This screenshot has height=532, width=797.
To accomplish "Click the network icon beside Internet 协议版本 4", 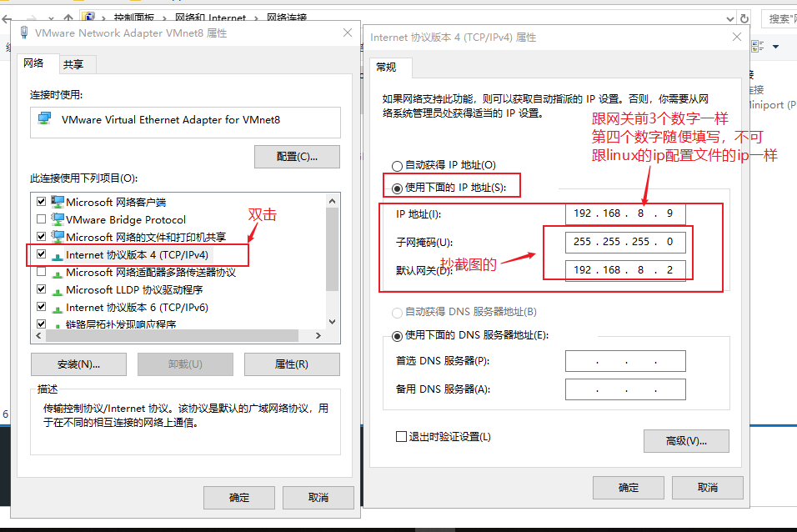I will click(x=58, y=254).
